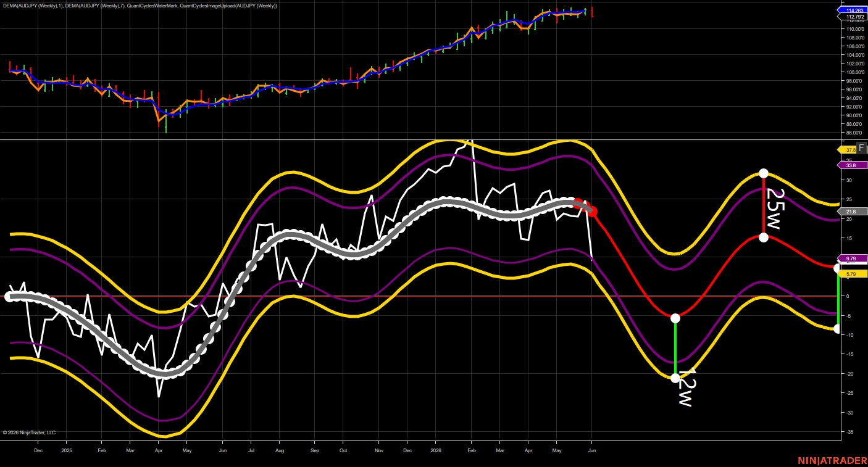Click the 2026 label on the time axis

(x=436, y=450)
